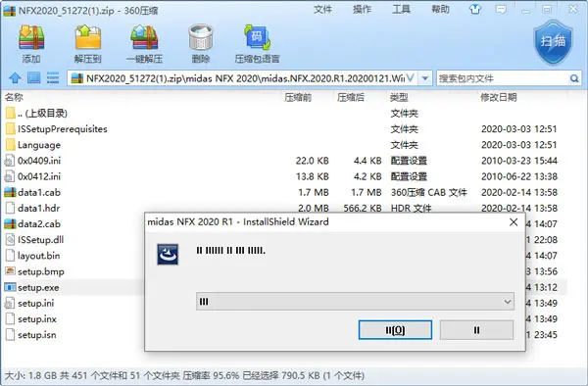Click the skin shirt icon in title bar

point(475,9)
